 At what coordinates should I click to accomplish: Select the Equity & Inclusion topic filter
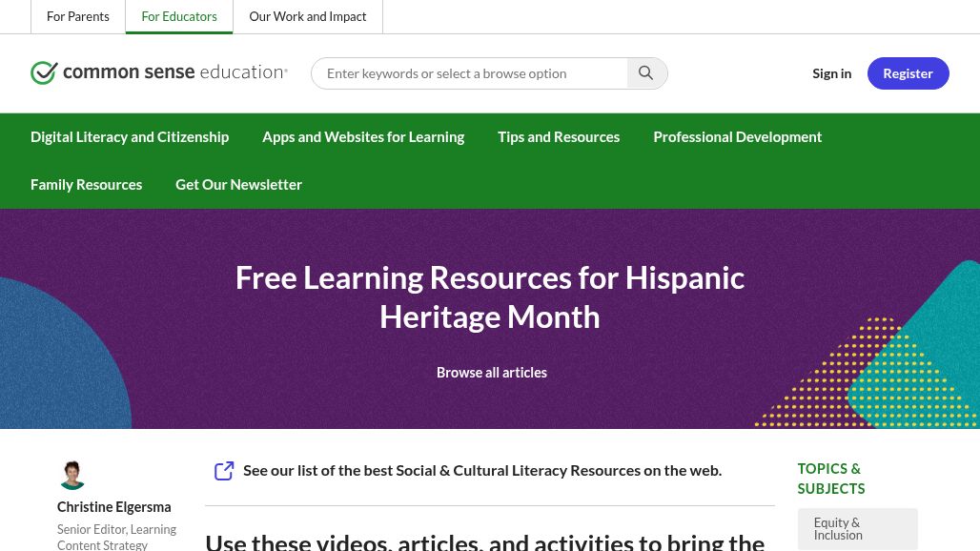(857, 528)
